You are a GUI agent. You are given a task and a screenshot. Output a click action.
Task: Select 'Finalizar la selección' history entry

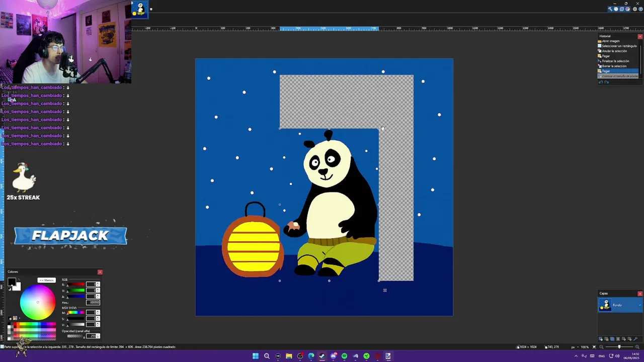click(619, 61)
